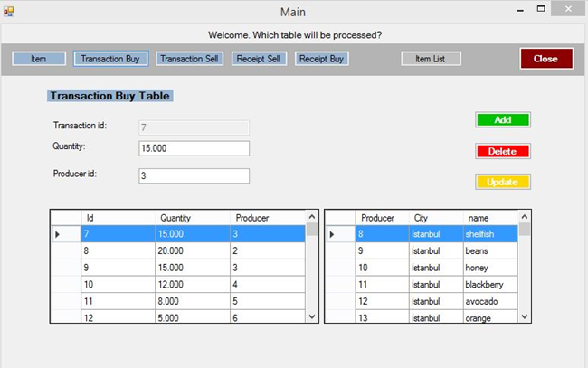Click the shellfish name cell
The height and width of the screenshot is (368, 588).
pyautogui.click(x=490, y=234)
